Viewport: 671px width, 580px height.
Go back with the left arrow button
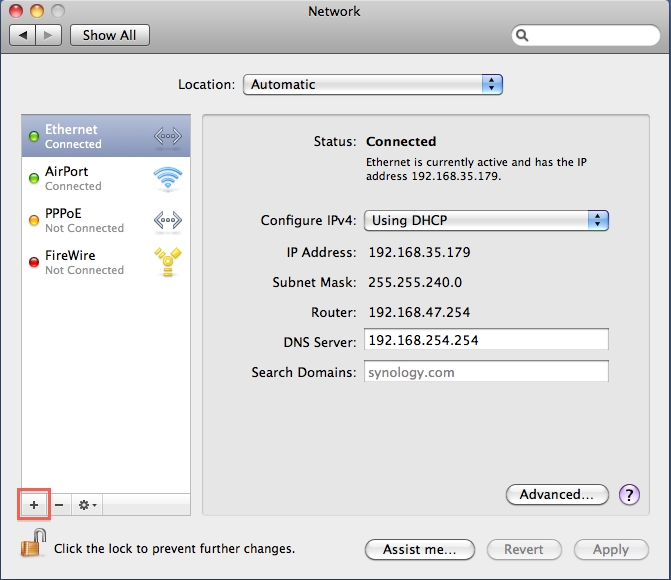pos(23,35)
